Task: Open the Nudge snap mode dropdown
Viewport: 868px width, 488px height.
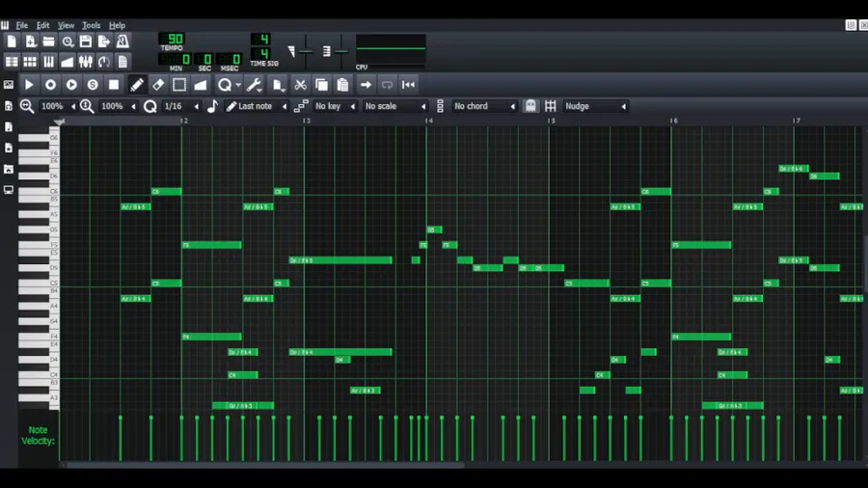Action: click(595, 106)
